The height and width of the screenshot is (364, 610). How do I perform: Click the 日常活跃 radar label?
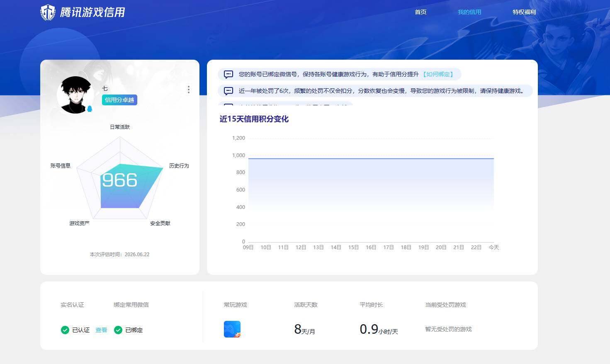[120, 127]
